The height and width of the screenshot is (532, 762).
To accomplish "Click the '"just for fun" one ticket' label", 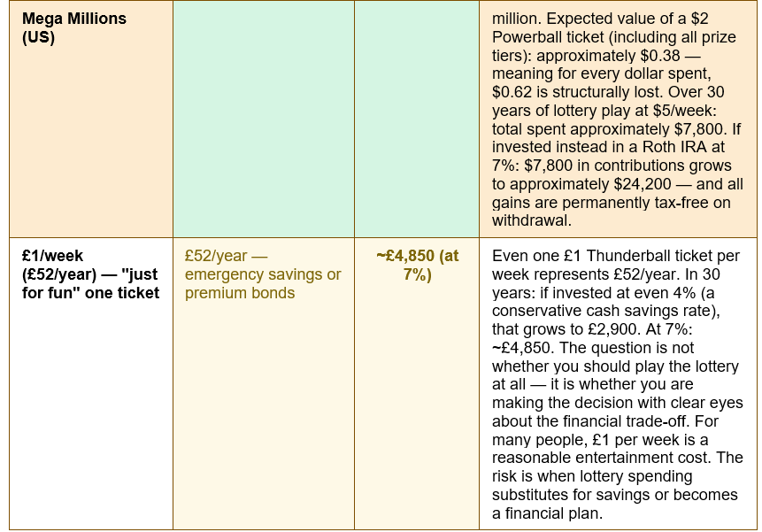I will (90, 283).
